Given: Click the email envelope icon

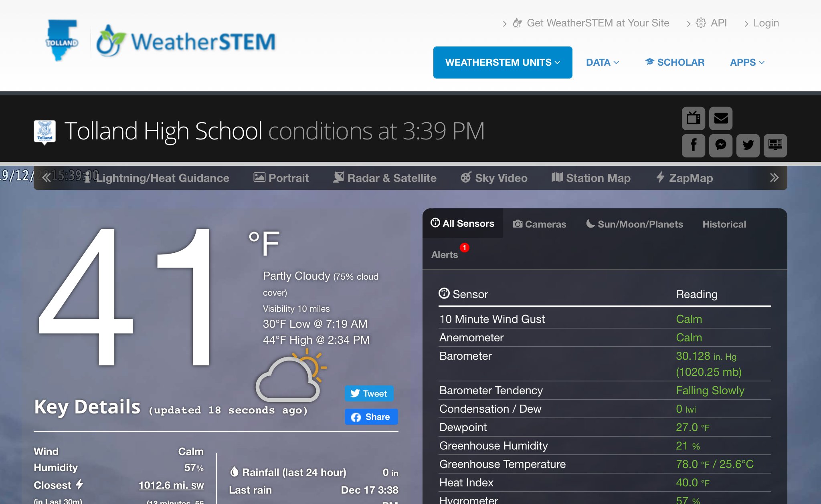Looking at the screenshot, I should (721, 119).
